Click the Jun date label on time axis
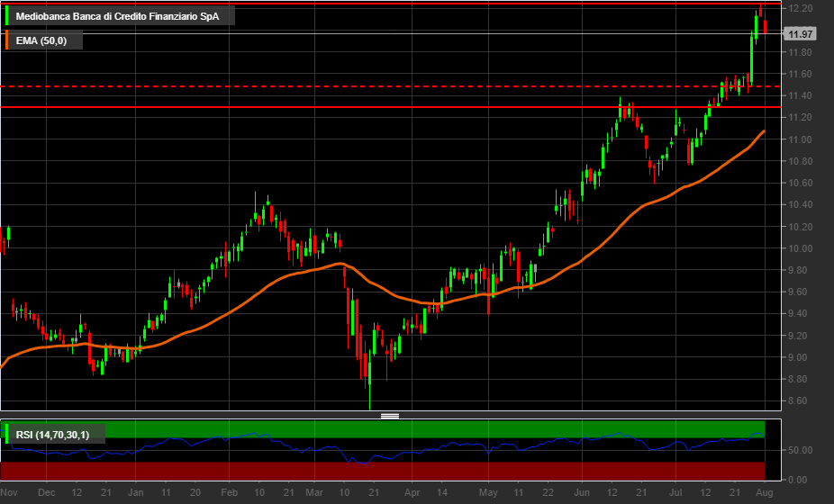 tap(582, 492)
